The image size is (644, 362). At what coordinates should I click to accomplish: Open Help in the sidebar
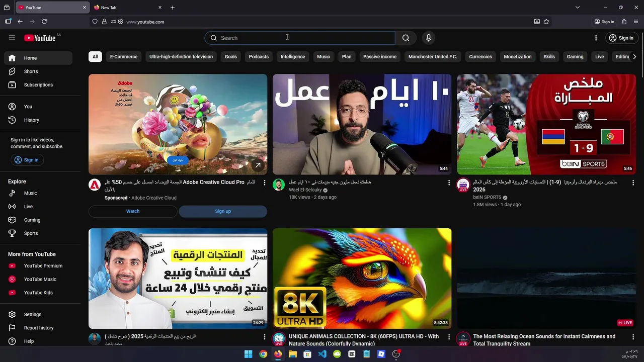[38, 341]
